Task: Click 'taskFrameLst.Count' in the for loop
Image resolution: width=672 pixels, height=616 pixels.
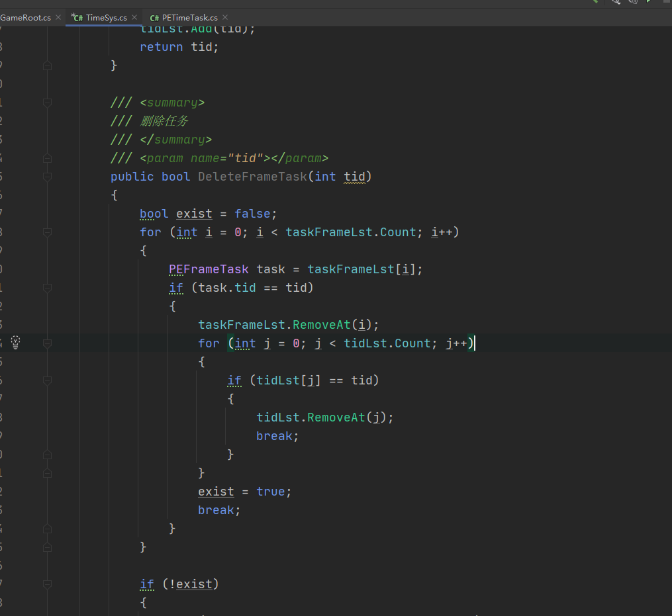Action: click(351, 232)
